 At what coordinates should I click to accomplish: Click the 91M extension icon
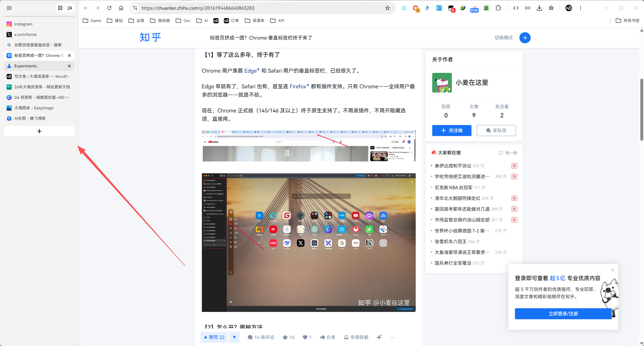[x=474, y=9]
